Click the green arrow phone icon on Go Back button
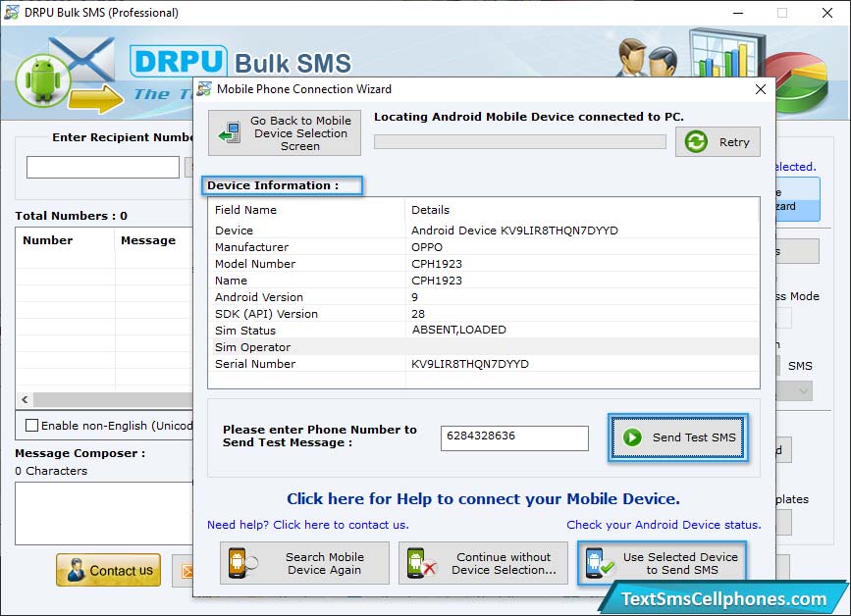The image size is (851, 616). [x=230, y=132]
